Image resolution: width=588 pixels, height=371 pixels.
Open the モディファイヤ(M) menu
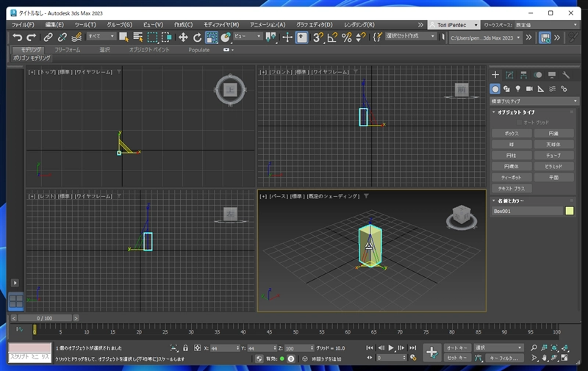[221, 25]
